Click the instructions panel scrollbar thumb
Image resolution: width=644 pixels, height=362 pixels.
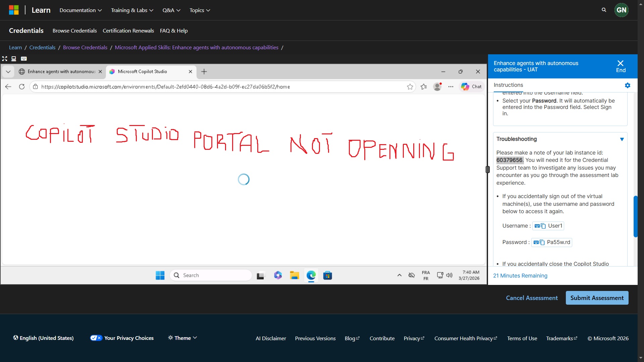pos(635,217)
